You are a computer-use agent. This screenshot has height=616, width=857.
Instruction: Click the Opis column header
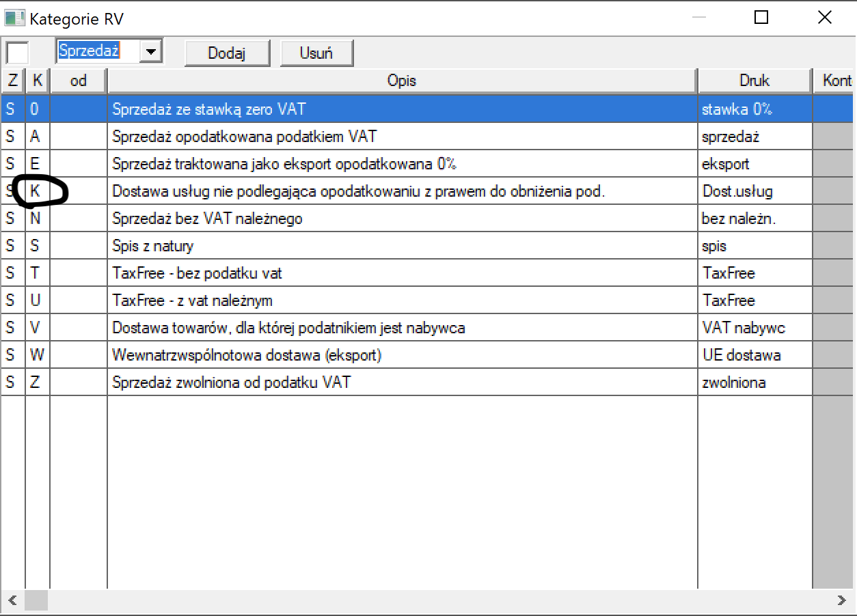402,81
